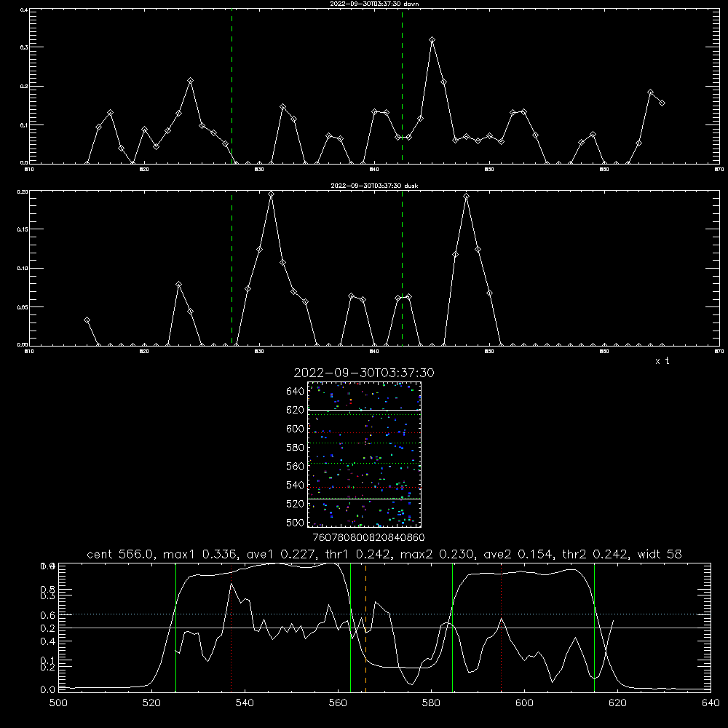This screenshot has width=728, height=728.
Task: Click the green vertical line at 525 in bottom plot
Action: tap(175, 628)
